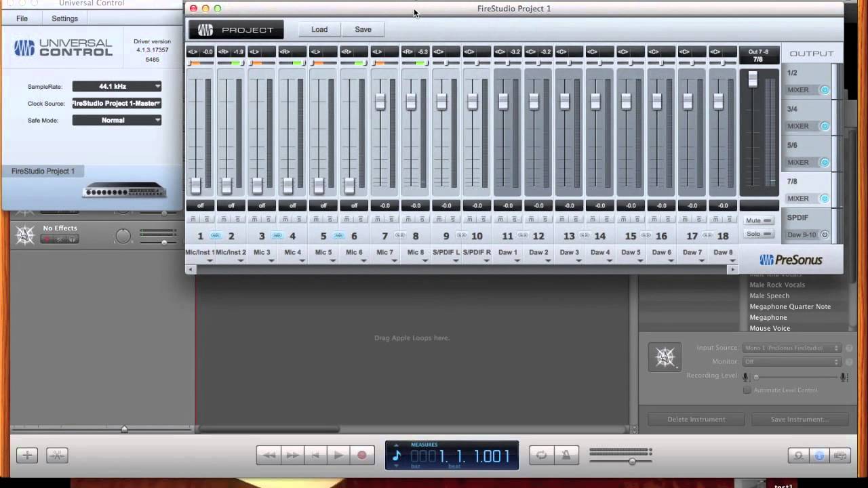Toggle the master Solo switch

759,234
